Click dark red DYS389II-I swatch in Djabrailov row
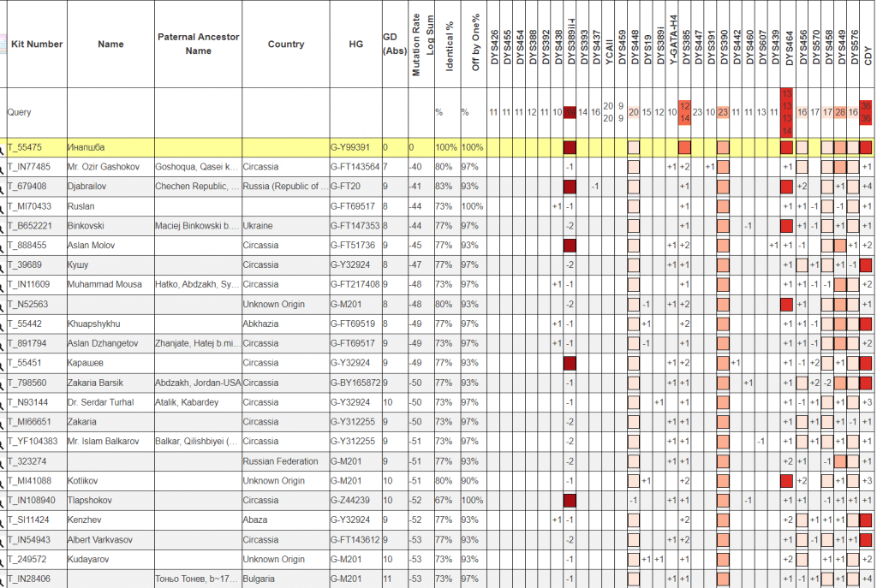 [570, 187]
